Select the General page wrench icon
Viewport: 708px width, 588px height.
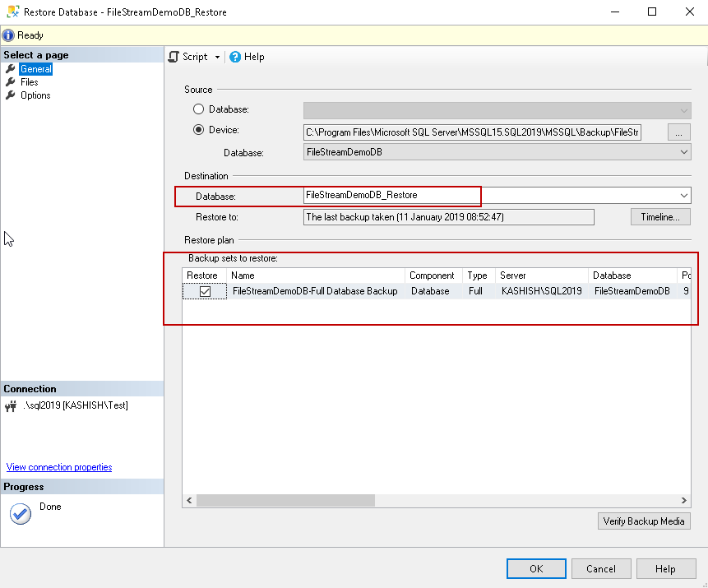11,69
